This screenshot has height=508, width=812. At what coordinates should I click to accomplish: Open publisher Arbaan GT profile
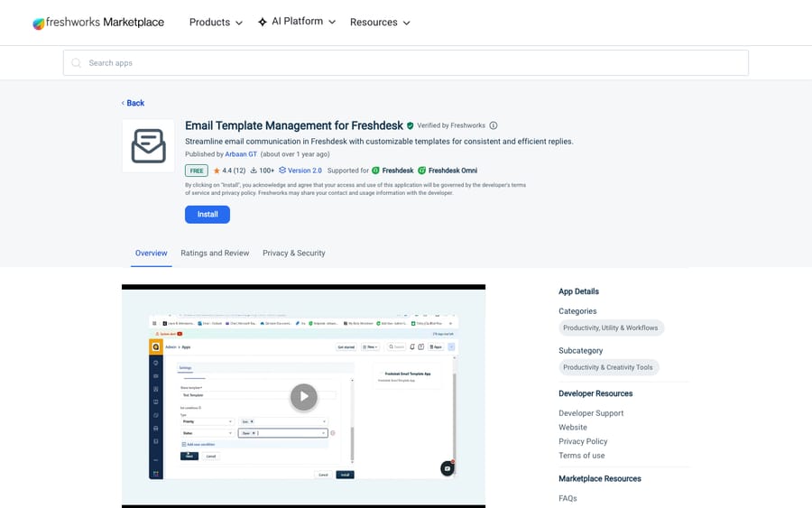(x=241, y=154)
